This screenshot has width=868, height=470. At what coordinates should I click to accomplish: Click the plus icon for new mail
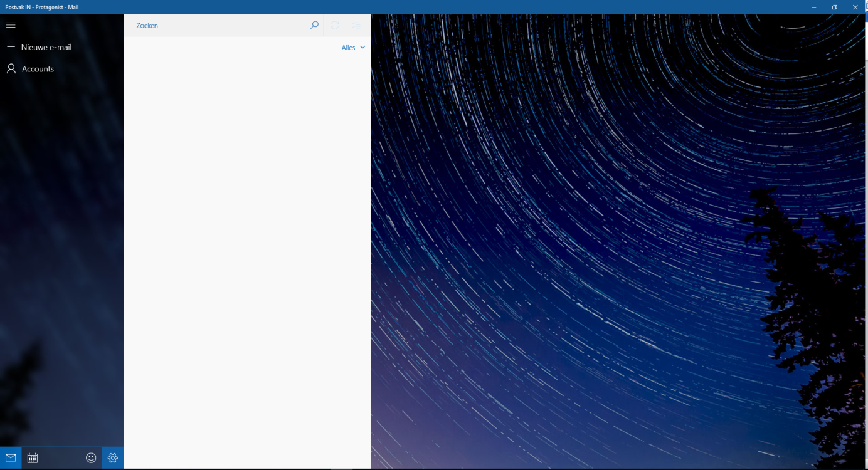pyautogui.click(x=11, y=47)
